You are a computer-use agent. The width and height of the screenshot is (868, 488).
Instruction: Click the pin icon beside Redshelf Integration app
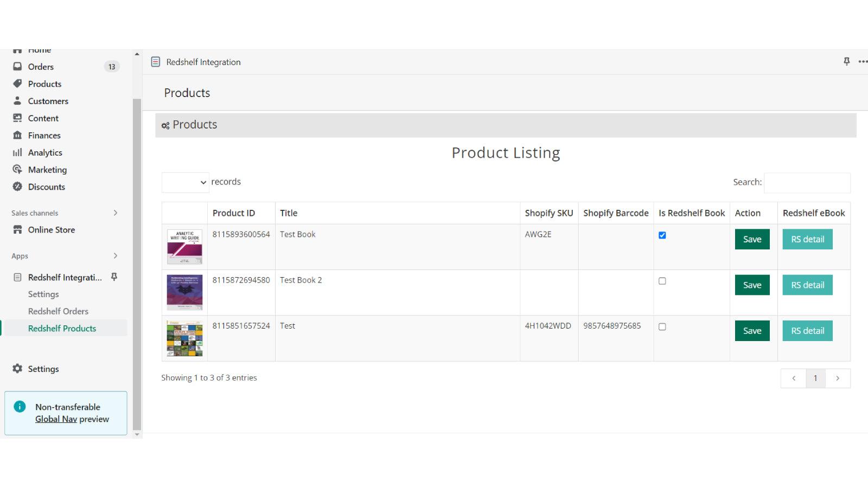click(114, 277)
